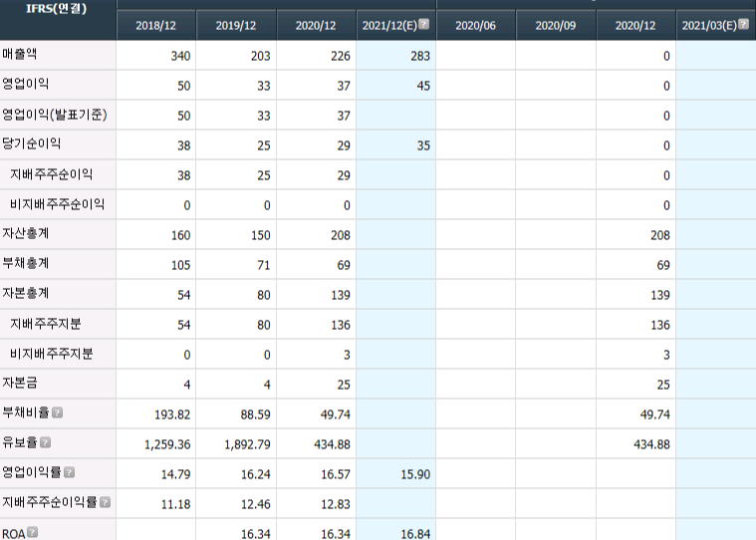Click the 자산총계 row label
This screenshot has width=756, height=540.
[x=26, y=233]
